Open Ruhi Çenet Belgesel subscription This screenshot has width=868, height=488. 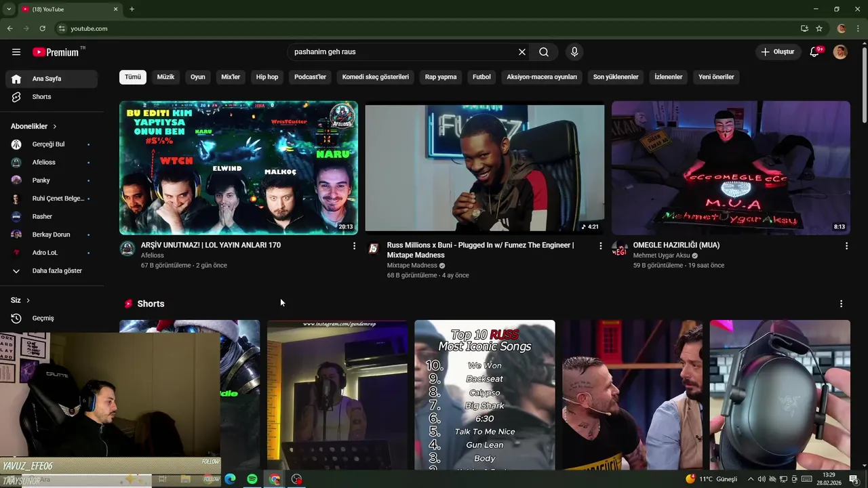(52, 199)
